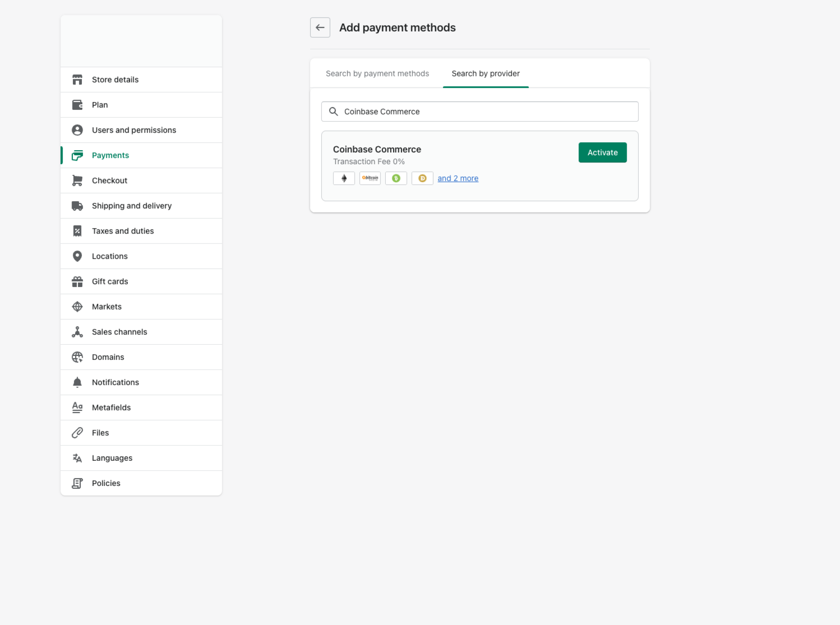Click the Files paperclip icon
The width and height of the screenshot is (840, 625).
click(x=77, y=432)
